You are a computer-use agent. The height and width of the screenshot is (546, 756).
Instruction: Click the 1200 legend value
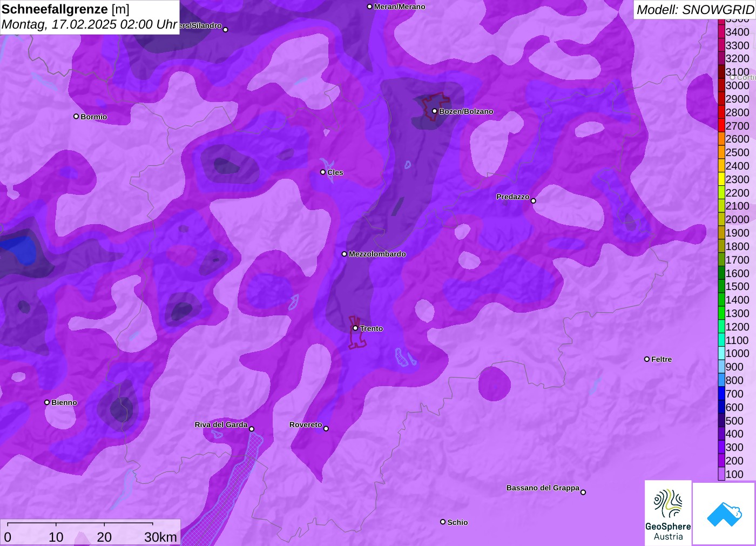coord(738,327)
